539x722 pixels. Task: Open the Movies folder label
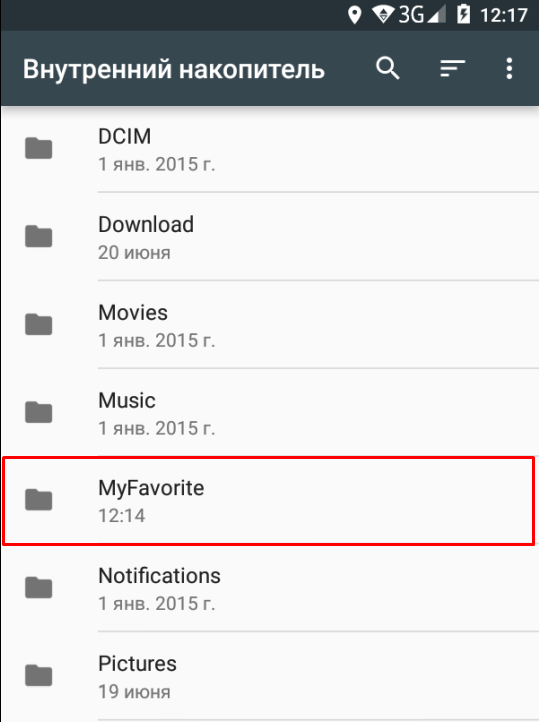click(x=133, y=313)
